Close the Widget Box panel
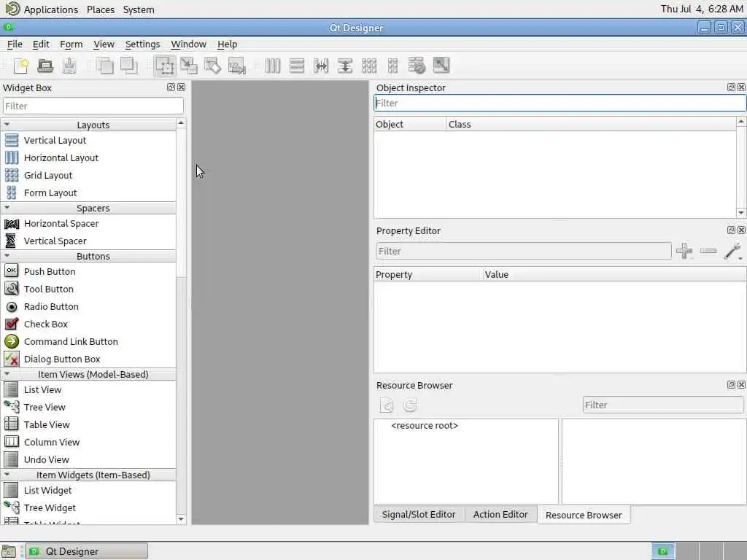 click(182, 87)
